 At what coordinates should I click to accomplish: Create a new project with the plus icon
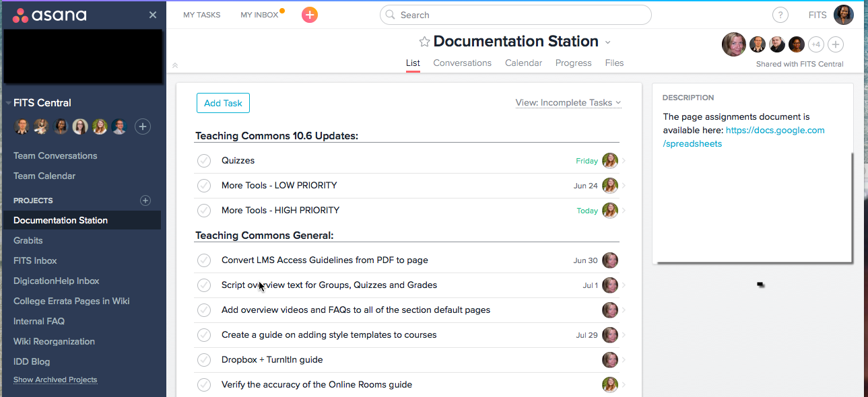145,201
